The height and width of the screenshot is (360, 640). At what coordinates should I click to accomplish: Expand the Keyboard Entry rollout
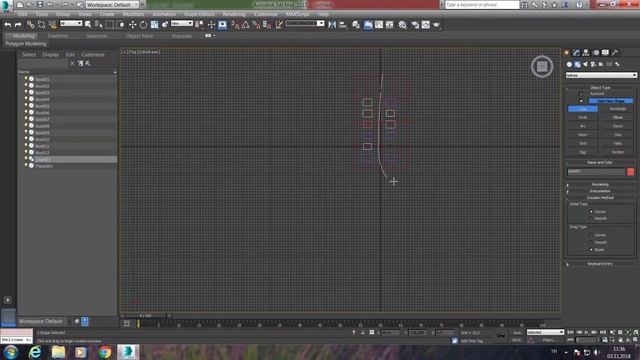coord(600,264)
